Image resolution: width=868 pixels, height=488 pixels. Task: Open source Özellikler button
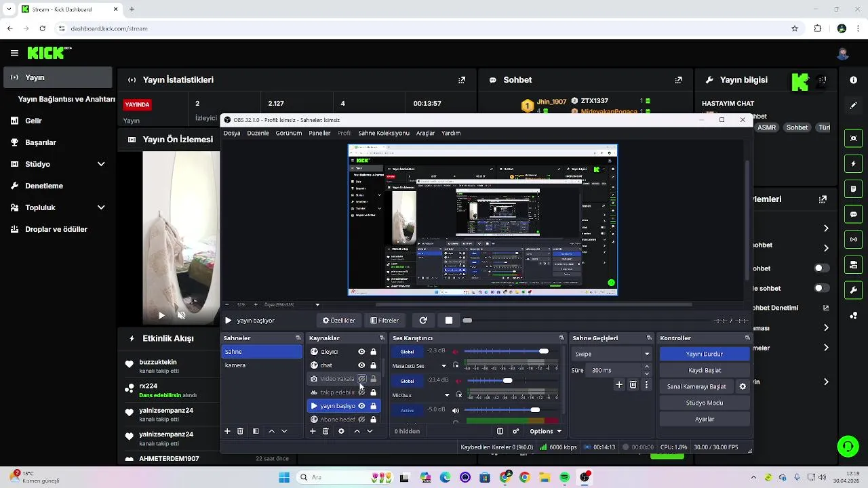[x=338, y=321]
